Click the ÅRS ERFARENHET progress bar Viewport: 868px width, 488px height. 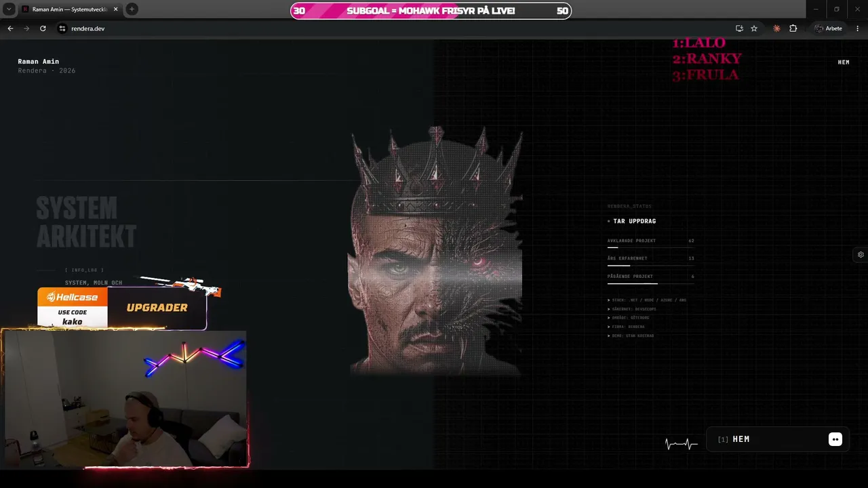tap(651, 265)
